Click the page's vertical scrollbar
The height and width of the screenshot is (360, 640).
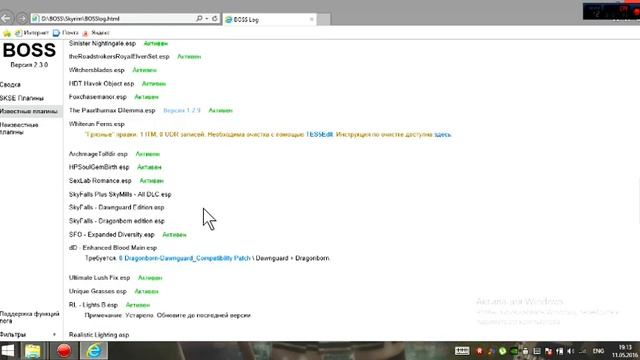pyautogui.click(x=638, y=200)
